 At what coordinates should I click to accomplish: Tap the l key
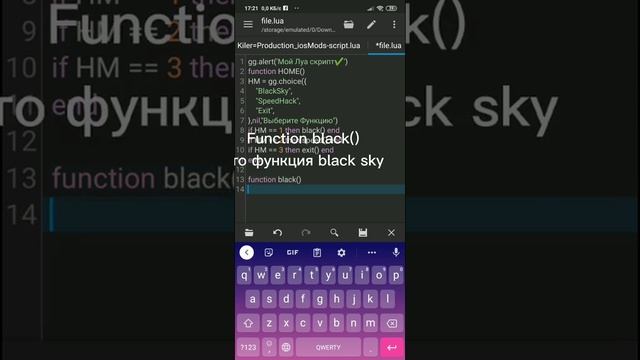(x=387, y=299)
